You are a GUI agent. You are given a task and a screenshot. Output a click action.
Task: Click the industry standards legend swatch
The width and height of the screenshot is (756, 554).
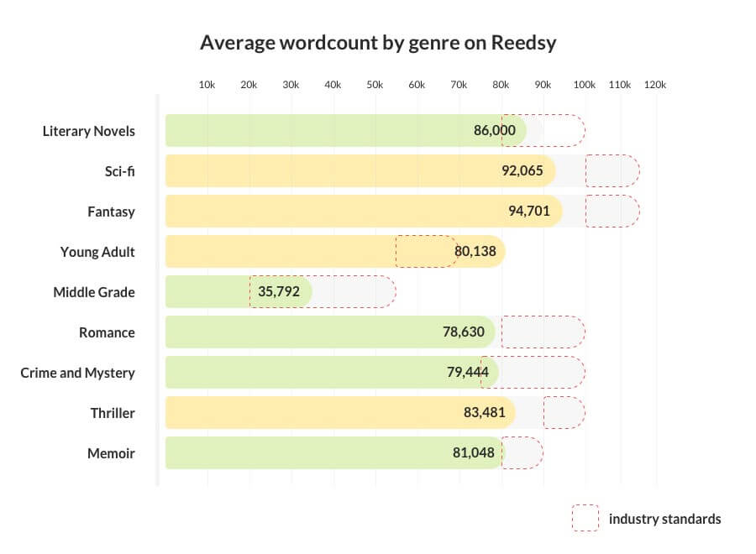click(585, 518)
